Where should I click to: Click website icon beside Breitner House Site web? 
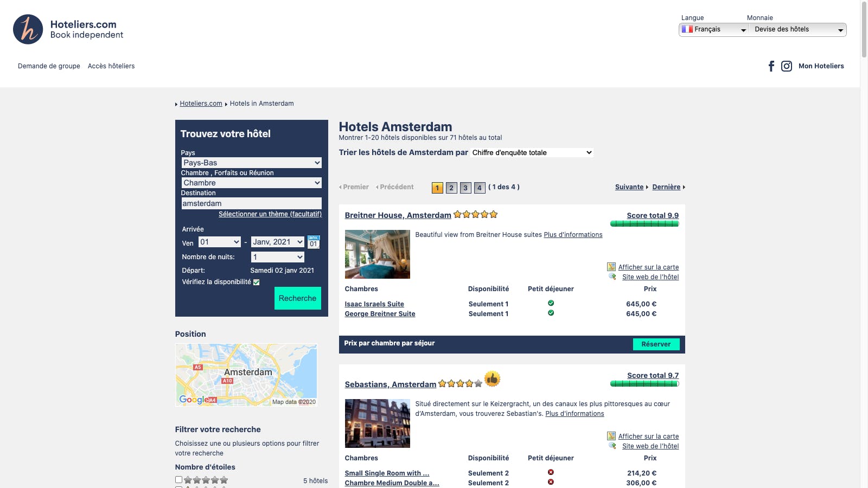tap(612, 277)
